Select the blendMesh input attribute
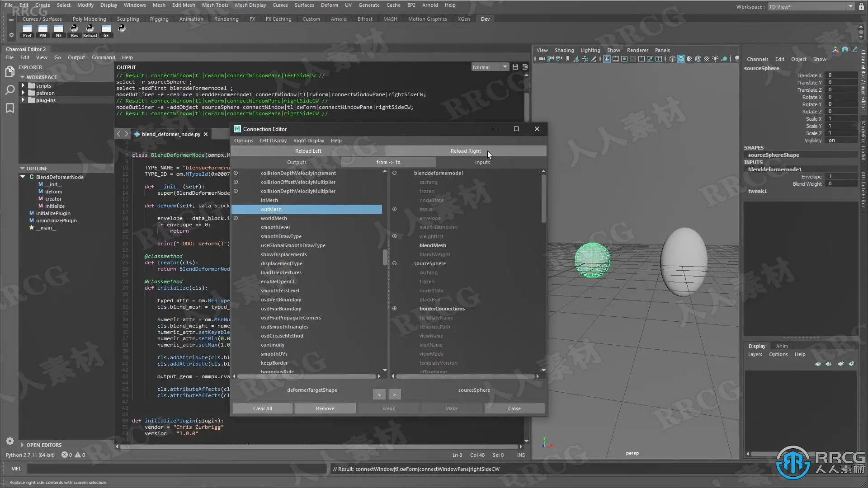Image resolution: width=868 pixels, height=488 pixels. click(x=433, y=245)
